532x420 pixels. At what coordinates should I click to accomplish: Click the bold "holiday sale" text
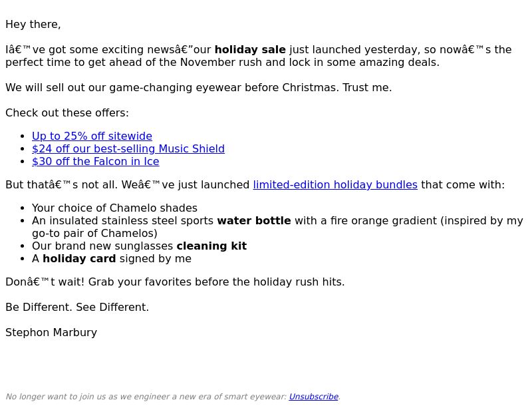click(x=250, y=49)
